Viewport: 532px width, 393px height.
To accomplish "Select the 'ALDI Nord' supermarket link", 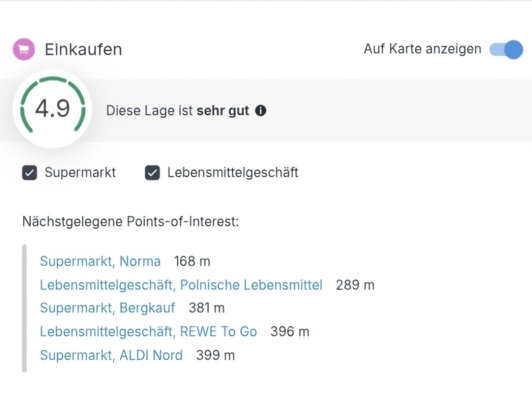I will coord(111,355).
